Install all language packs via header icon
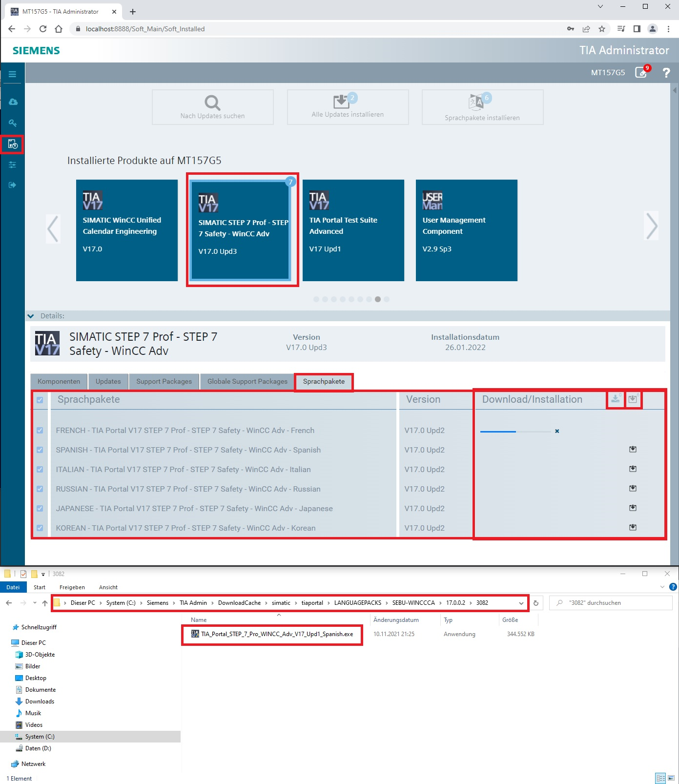This screenshot has width=679, height=784. (633, 399)
